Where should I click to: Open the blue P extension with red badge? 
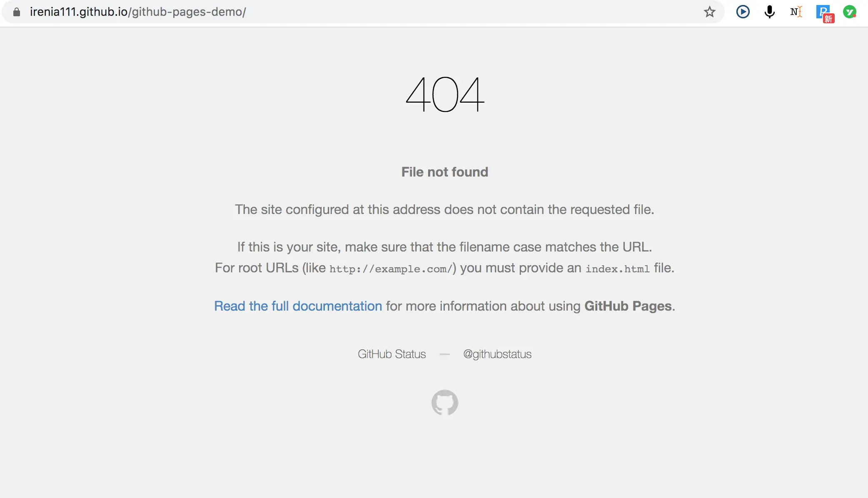(823, 12)
